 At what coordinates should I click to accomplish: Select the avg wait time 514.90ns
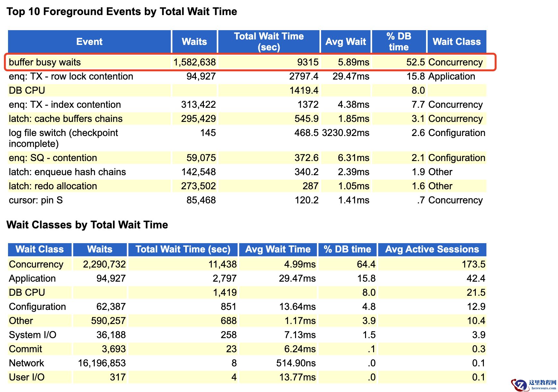pos(296,363)
